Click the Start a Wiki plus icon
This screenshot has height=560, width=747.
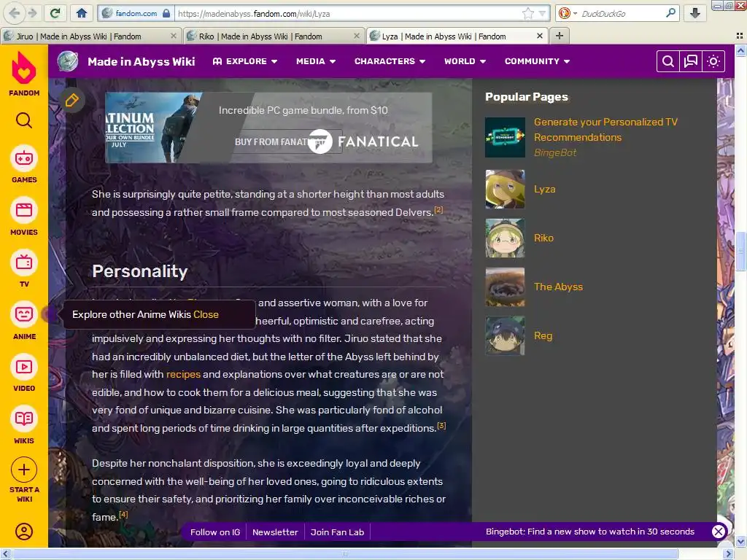pos(24,470)
